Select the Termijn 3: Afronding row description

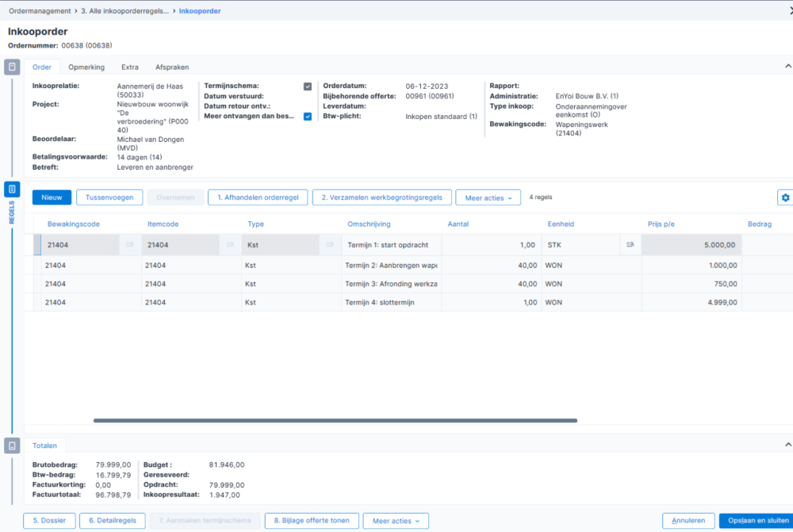pos(391,284)
